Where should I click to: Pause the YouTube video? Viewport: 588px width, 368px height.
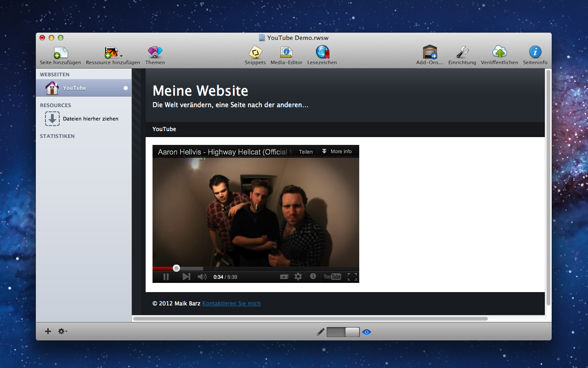pyautogui.click(x=166, y=276)
